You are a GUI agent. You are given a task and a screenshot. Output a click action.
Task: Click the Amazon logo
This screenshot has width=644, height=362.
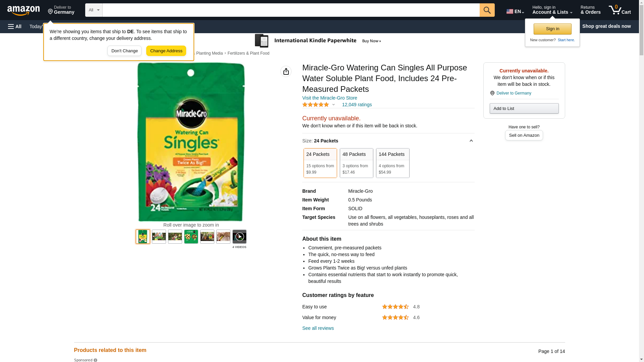(x=23, y=11)
